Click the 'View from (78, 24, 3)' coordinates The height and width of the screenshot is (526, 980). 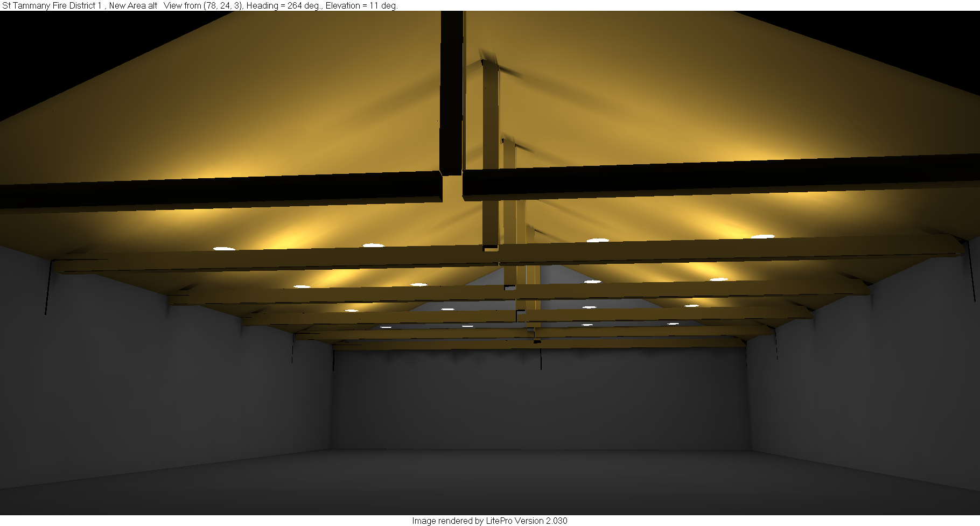(x=203, y=5)
